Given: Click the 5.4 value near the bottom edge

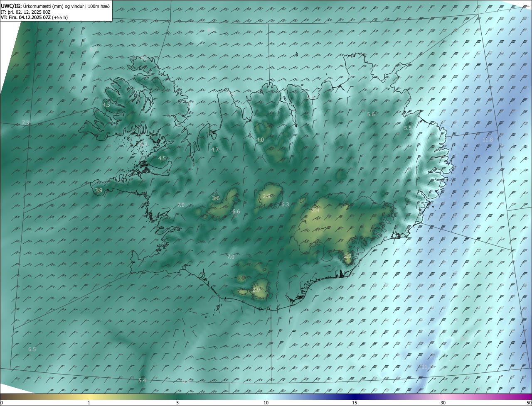Looking at the screenshot, I should click(x=142, y=381).
